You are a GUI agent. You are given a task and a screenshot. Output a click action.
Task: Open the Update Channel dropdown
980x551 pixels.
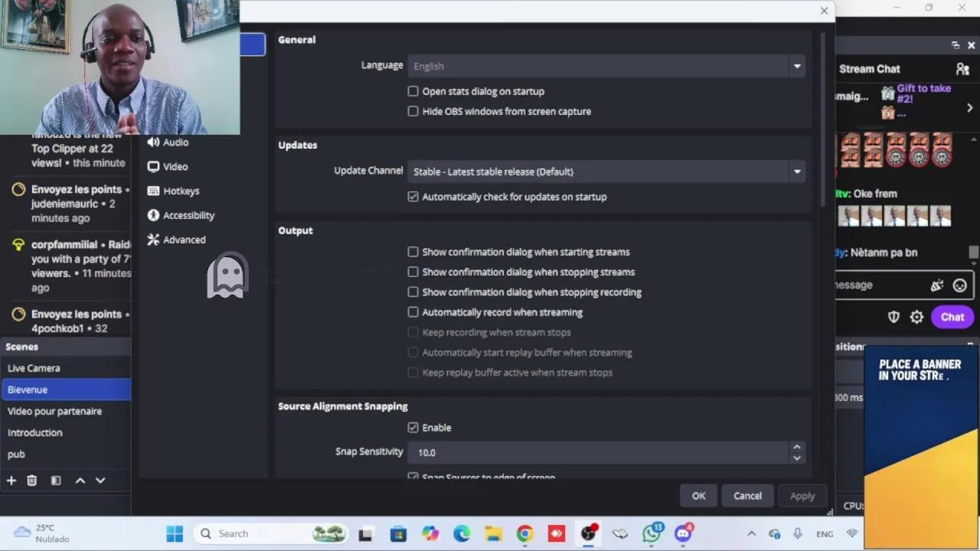(606, 171)
